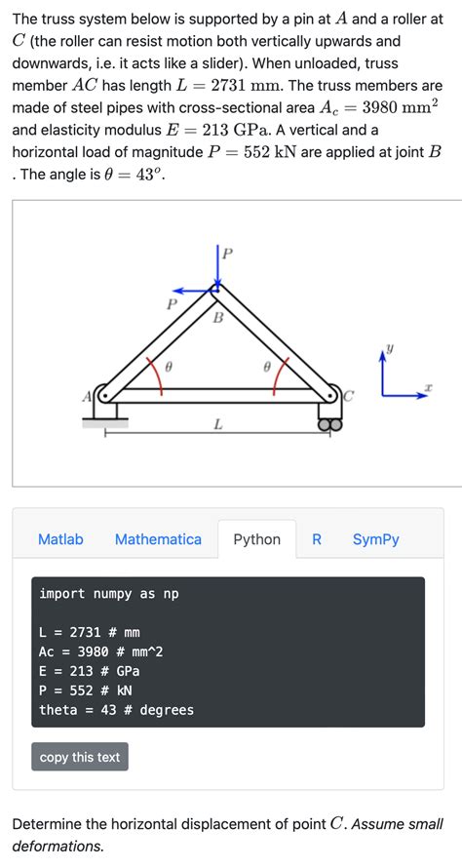Click the horizontal load P label
This screenshot has height=868, width=462.
pyautogui.click(x=173, y=303)
